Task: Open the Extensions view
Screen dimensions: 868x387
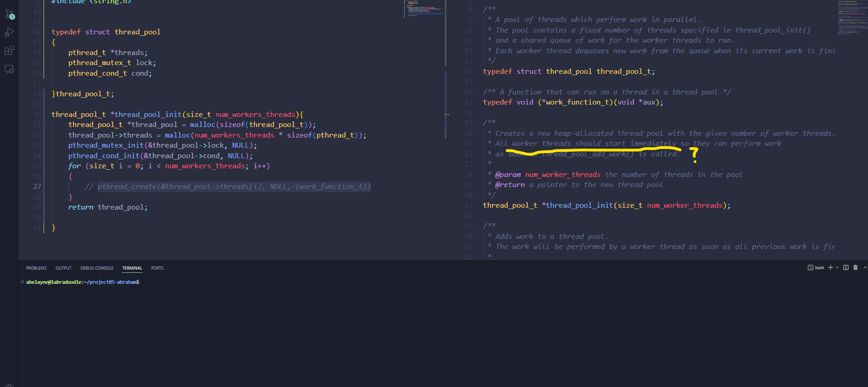Action: (9, 50)
